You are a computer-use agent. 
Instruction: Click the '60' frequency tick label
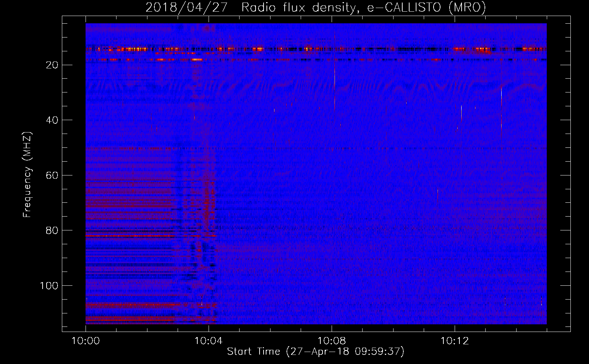point(52,175)
